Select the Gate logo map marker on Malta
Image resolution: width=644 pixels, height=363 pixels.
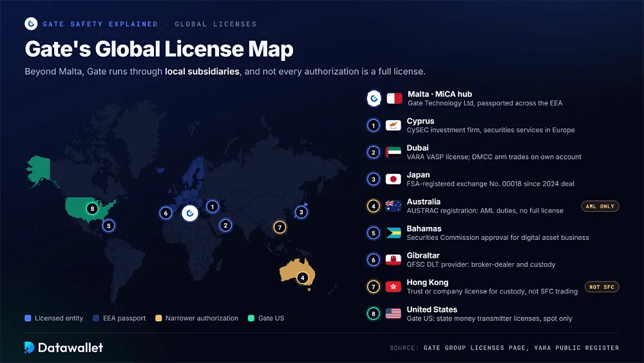[x=190, y=213]
